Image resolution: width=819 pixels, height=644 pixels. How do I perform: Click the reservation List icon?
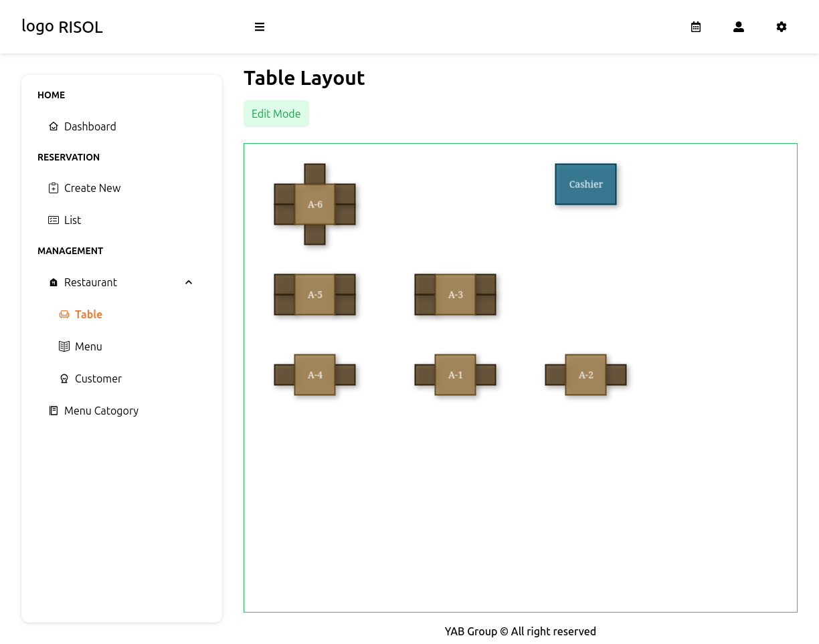tap(53, 219)
